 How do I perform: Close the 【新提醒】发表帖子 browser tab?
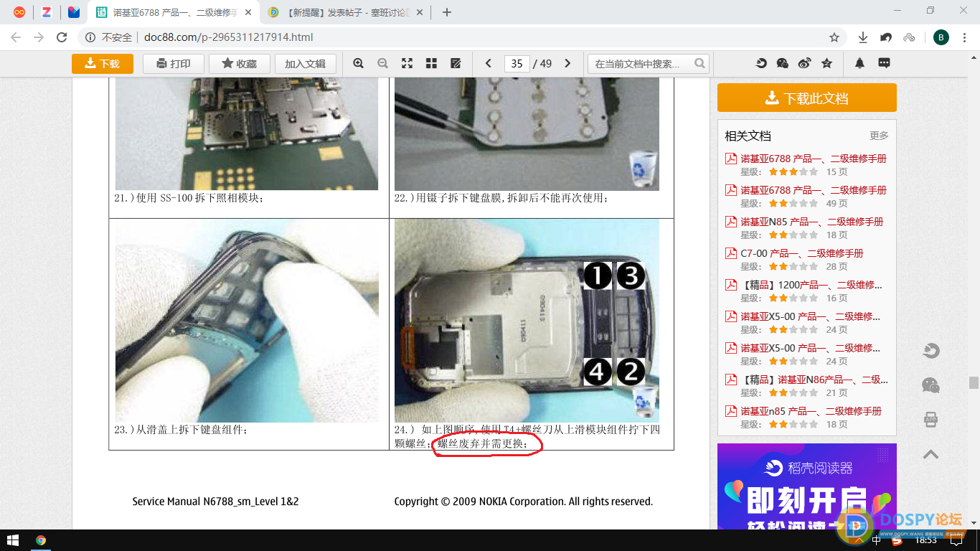(x=420, y=12)
